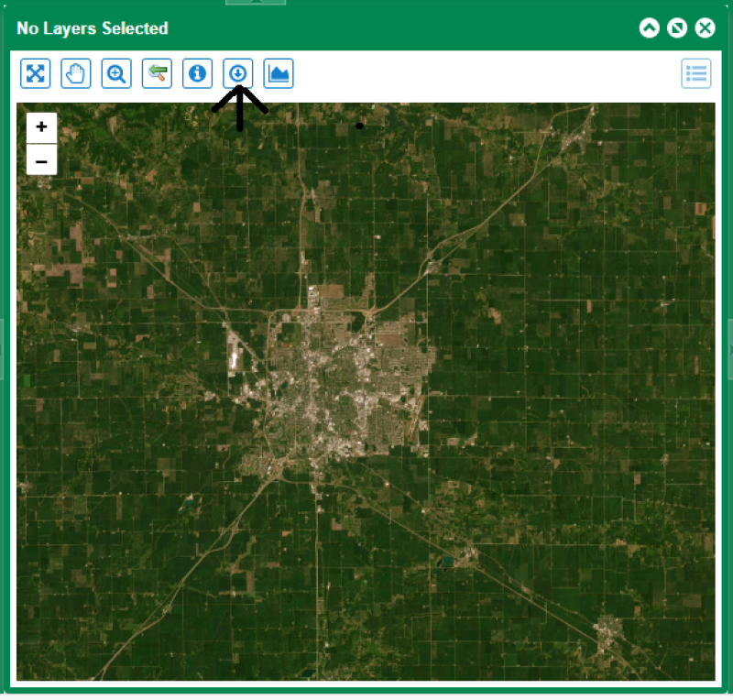Select the pan hand tool
The width and height of the screenshot is (733, 700).
click(76, 73)
